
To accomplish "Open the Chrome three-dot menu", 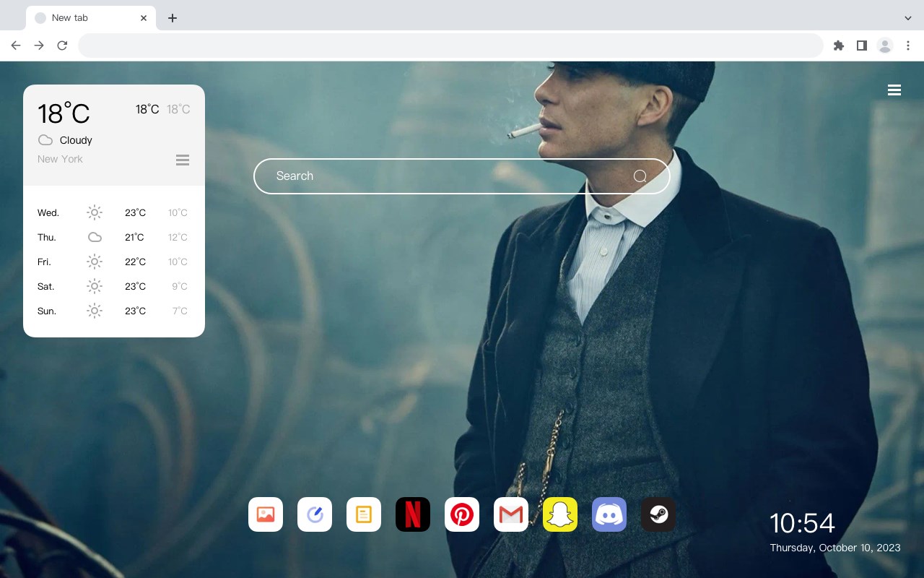I will 908,46.
